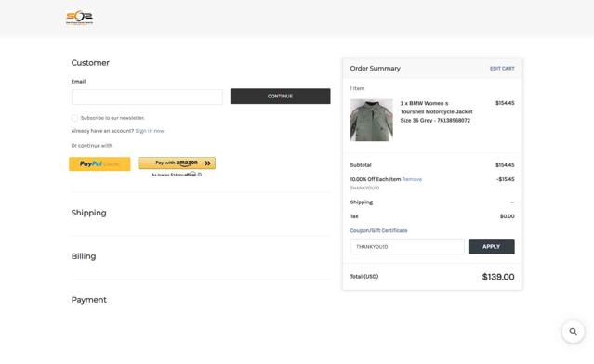Click the Customer section heading

tap(90, 63)
